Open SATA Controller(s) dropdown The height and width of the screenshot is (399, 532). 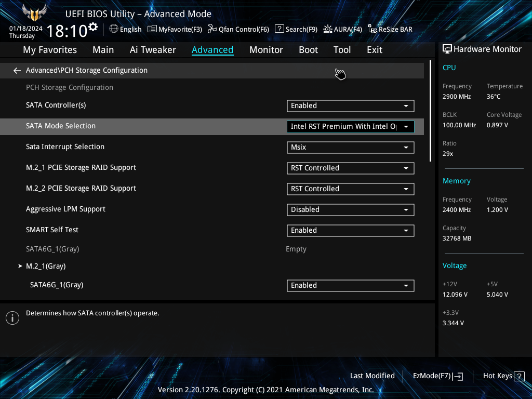click(x=351, y=106)
